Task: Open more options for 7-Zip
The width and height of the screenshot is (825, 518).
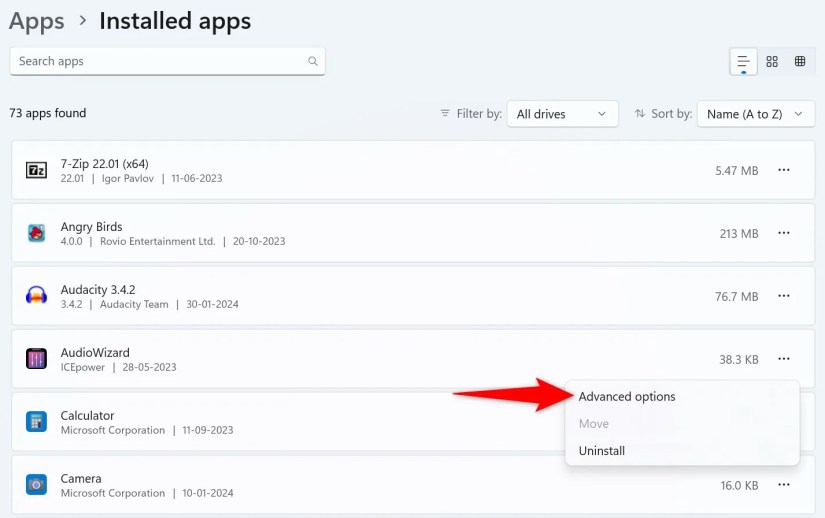Action: [x=784, y=171]
